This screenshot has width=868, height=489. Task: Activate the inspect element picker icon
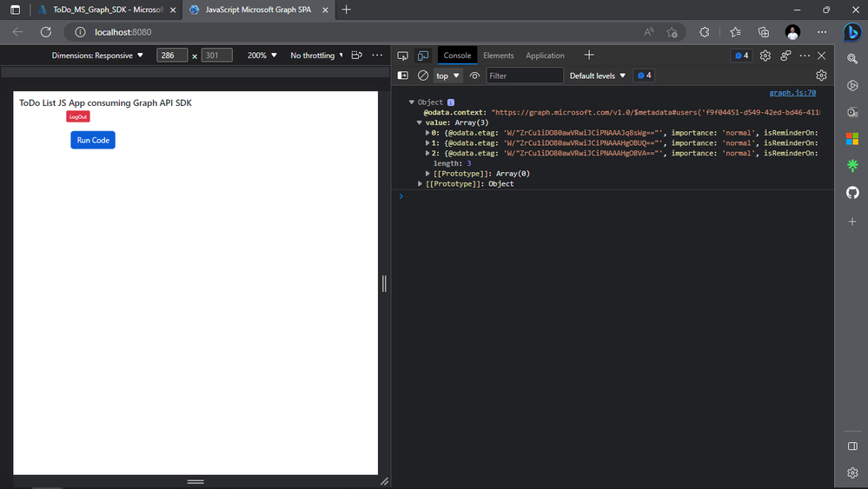pyautogui.click(x=403, y=56)
